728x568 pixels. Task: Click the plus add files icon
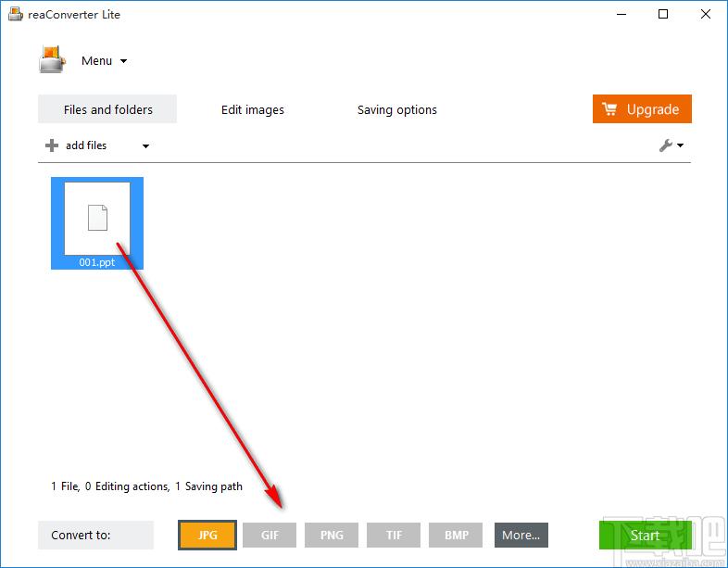(52, 145)
